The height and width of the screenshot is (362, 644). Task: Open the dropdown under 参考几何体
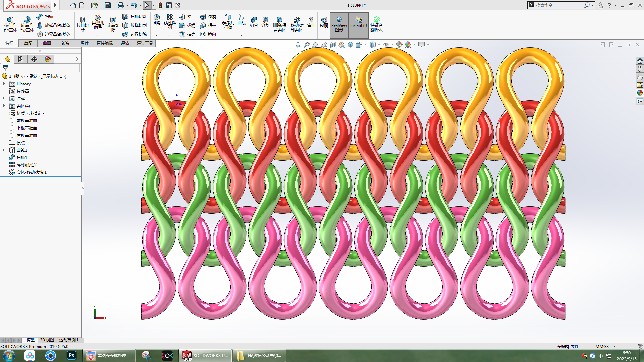click(228, 35)
